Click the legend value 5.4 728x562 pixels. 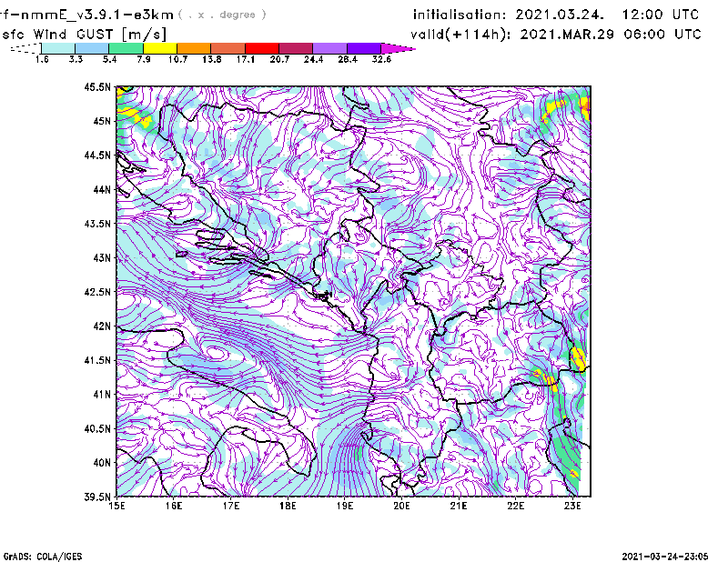[109, 59]
